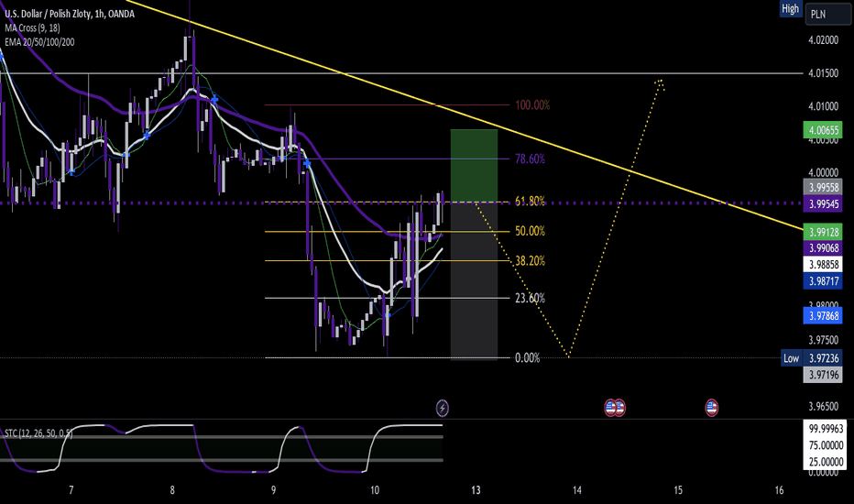Open the PLN currency selector

(828, 15)
